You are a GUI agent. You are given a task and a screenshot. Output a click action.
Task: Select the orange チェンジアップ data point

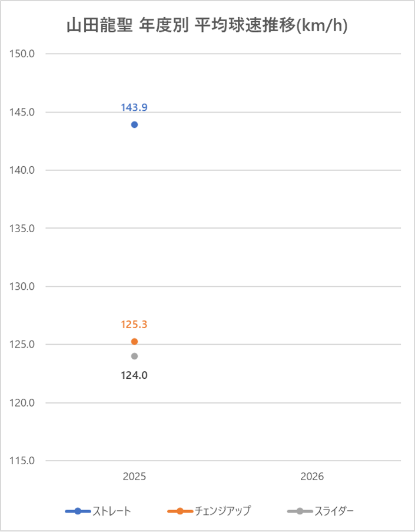pyautogui.click(x=134, y=342)
